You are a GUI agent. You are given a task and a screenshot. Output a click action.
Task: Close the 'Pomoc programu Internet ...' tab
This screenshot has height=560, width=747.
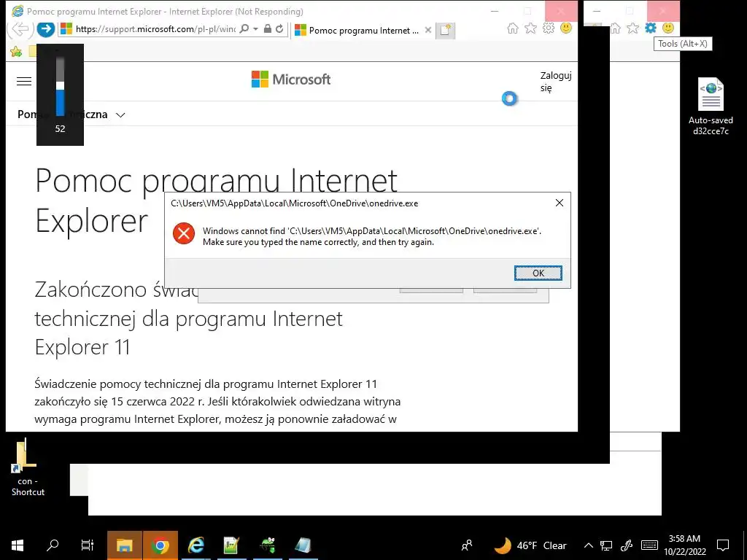click(x=427, y=30)
